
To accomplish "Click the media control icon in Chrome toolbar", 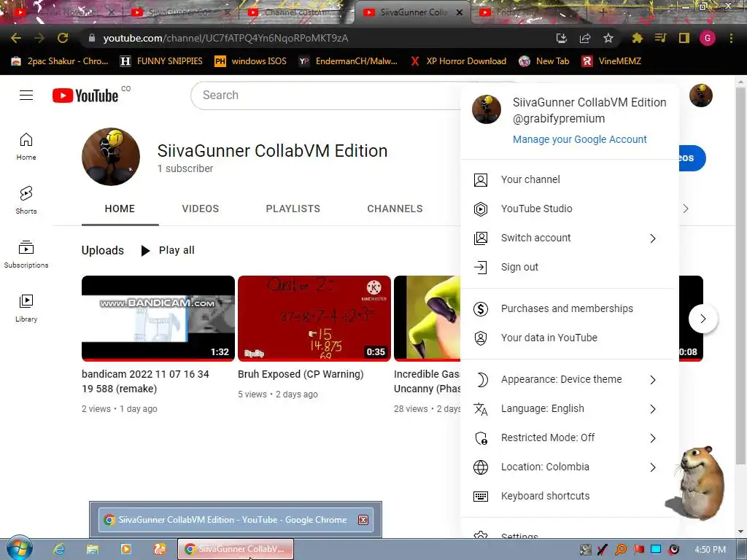I will (x=660, y=38).
